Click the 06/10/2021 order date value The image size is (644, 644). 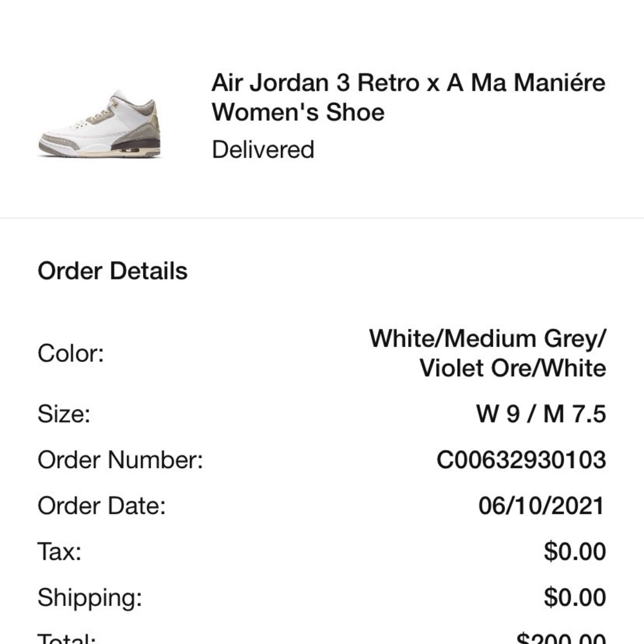click(x=541, y=506)
